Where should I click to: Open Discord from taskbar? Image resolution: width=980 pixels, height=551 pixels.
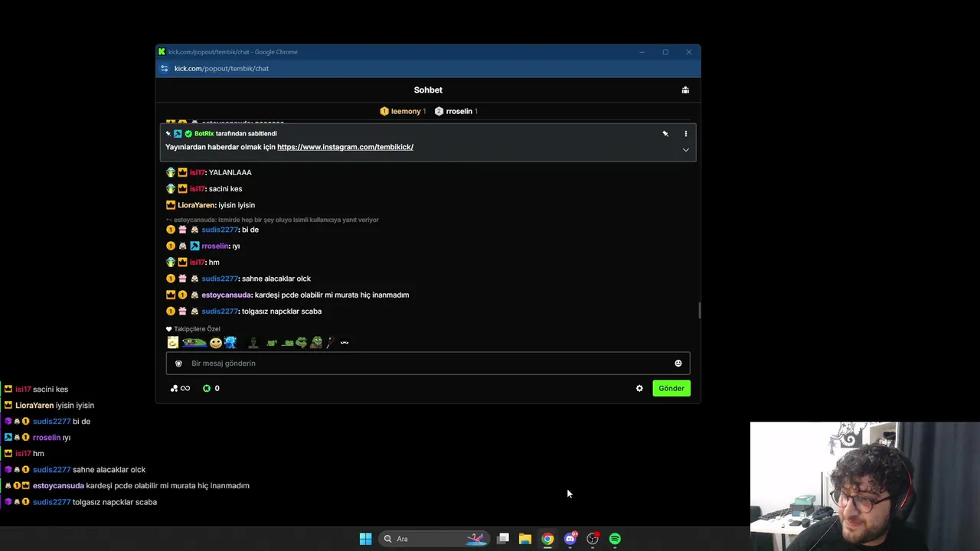(x=570, y=539)
